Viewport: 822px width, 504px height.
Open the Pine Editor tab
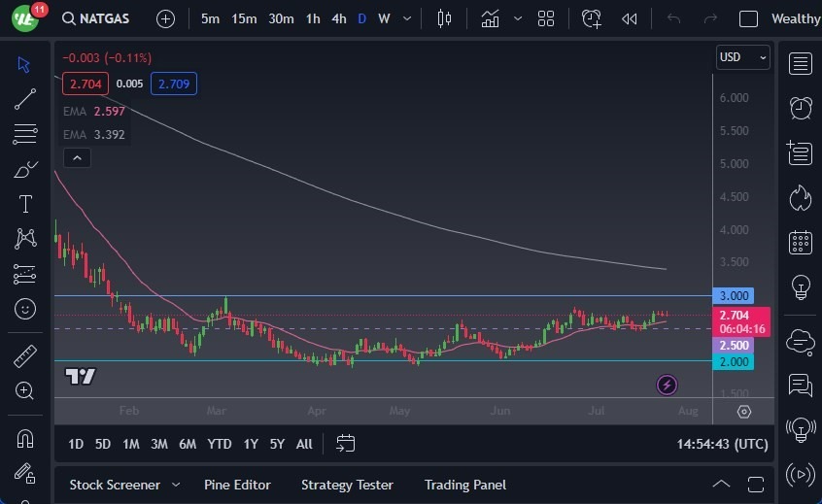click(x=237, y=485)
